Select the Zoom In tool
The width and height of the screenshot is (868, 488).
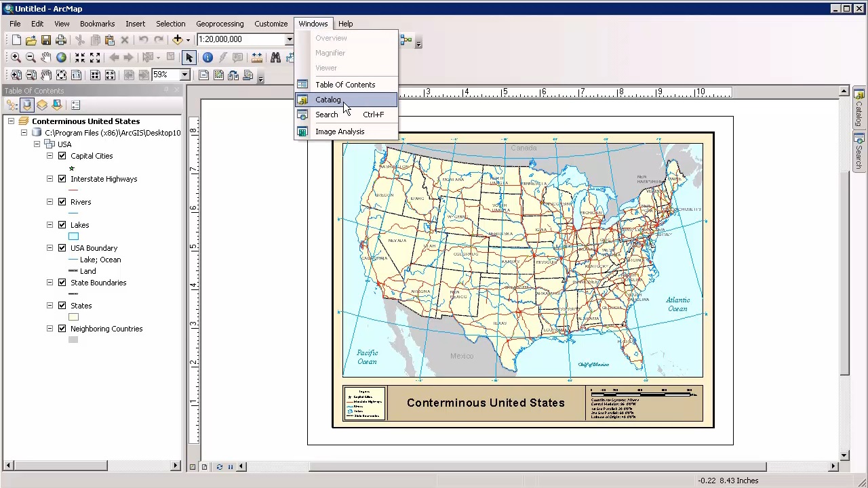tap(16, 58)
